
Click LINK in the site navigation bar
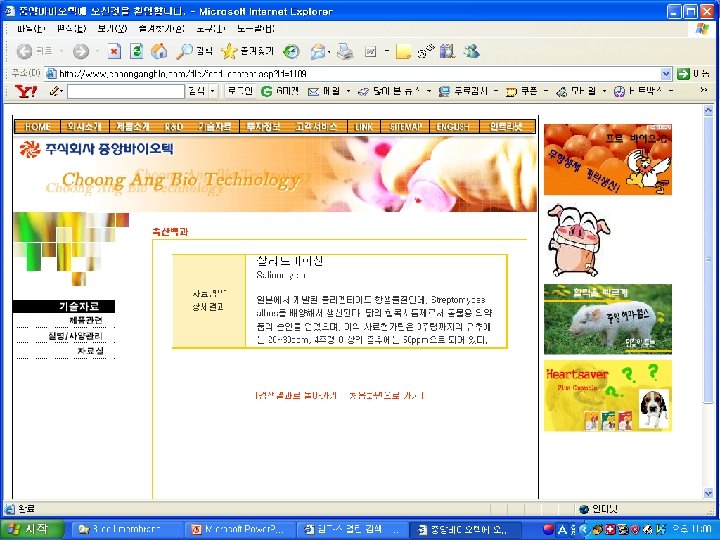(x=364, y=127)
